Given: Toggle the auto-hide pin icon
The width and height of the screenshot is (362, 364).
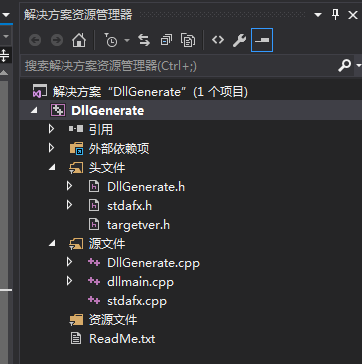Looking at the screenshot, I should (336, 15).
